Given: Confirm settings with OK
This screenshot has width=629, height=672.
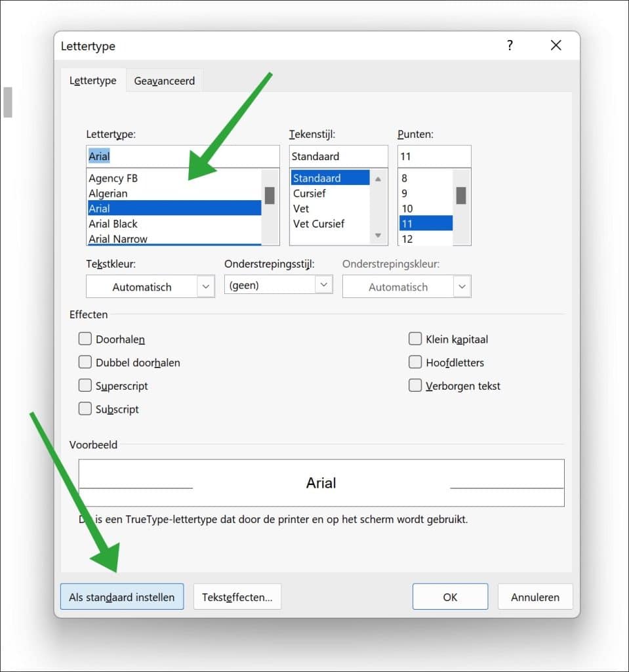Looking at the screenshot, I should tap(450, 597).
